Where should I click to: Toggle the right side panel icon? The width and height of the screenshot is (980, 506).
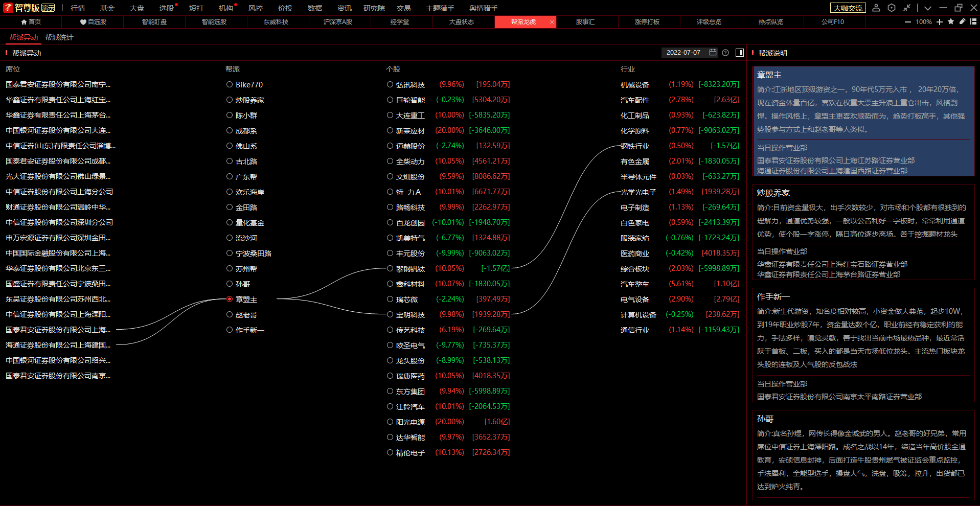point(740,53)
